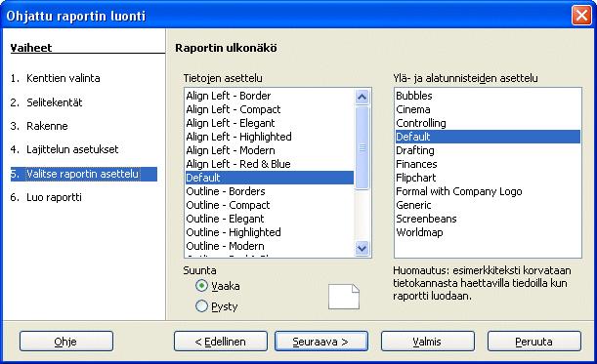Cancel the wizard with the Peruuta button
Screen dimensions: 597x364
pyautogui.click(x=534, y=342)
